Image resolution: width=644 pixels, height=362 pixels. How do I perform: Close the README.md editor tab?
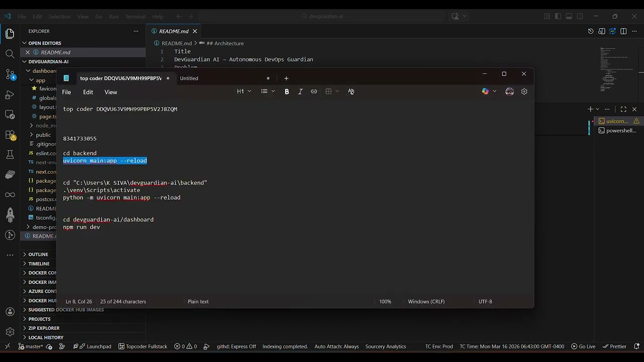[195, 31]
